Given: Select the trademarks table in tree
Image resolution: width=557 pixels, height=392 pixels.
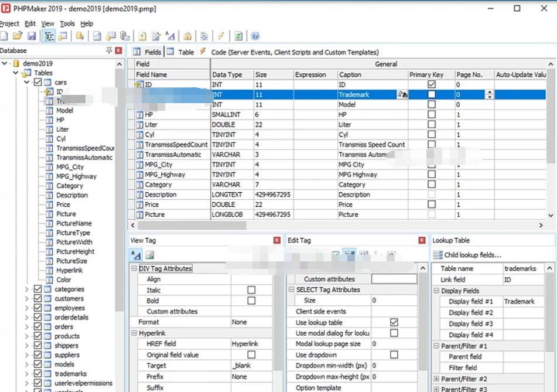Looking at the screenshot, I should pyautogui.click(x=70, y=373).
